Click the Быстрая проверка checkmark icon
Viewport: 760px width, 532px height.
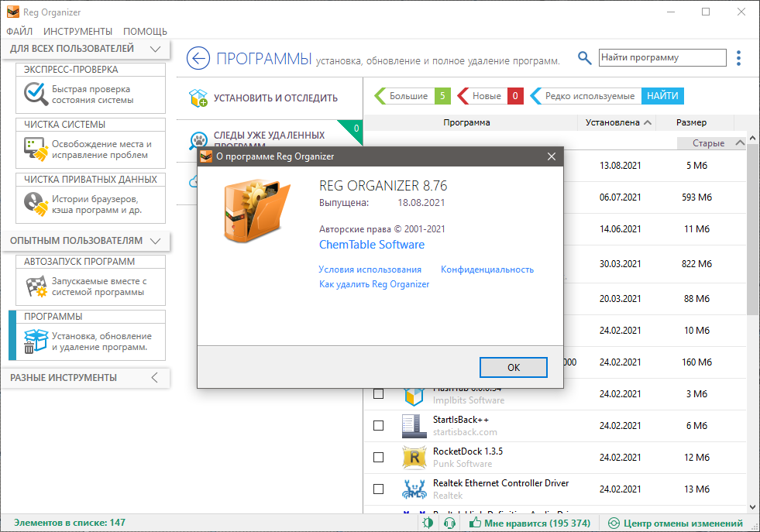36,94
